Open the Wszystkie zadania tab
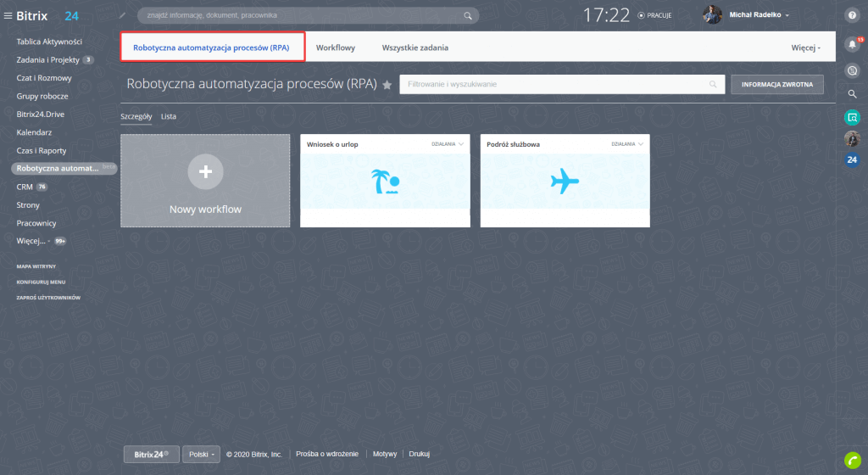868x475 pixels. pyautogui.click(x=415, y=47)
